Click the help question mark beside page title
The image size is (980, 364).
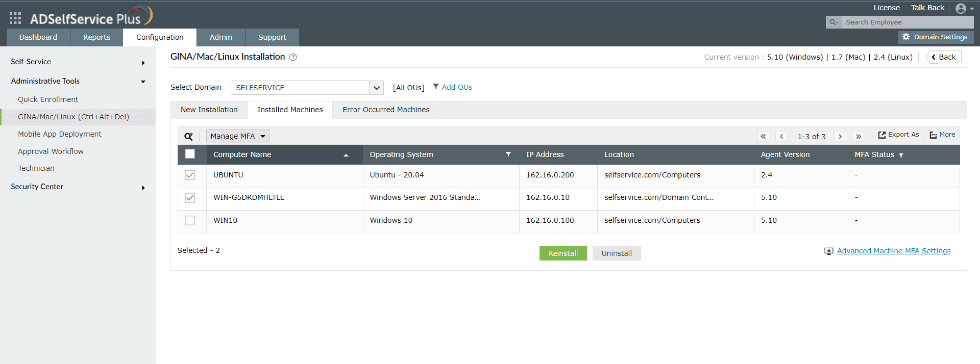[293, 57]
